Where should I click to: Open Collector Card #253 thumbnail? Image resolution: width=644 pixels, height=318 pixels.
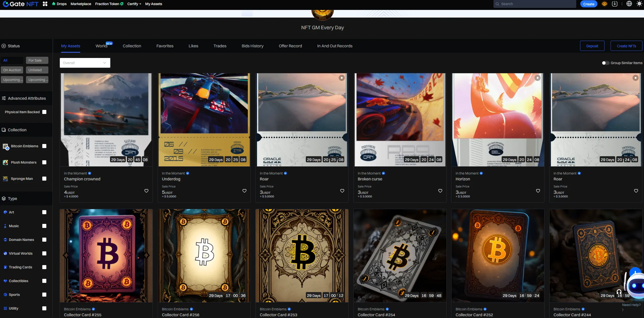302,256
